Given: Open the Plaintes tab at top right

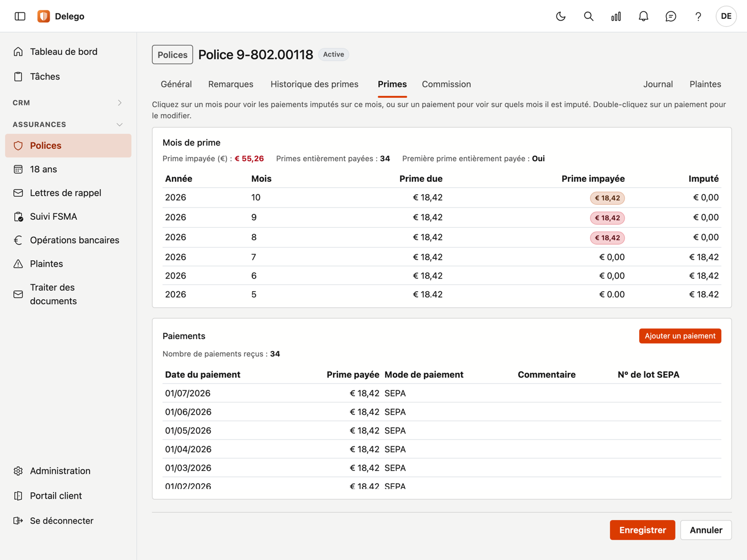Looking at the screenshot, I should point(705,84).
